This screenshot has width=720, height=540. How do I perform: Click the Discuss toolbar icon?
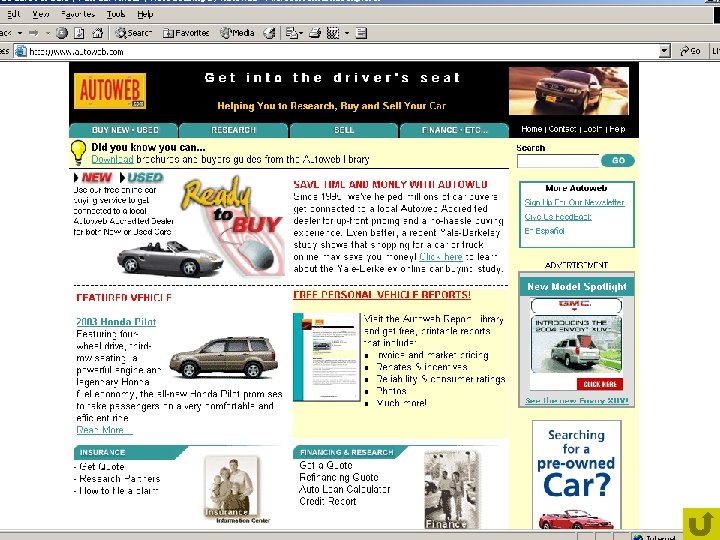[x=361, y=33]
